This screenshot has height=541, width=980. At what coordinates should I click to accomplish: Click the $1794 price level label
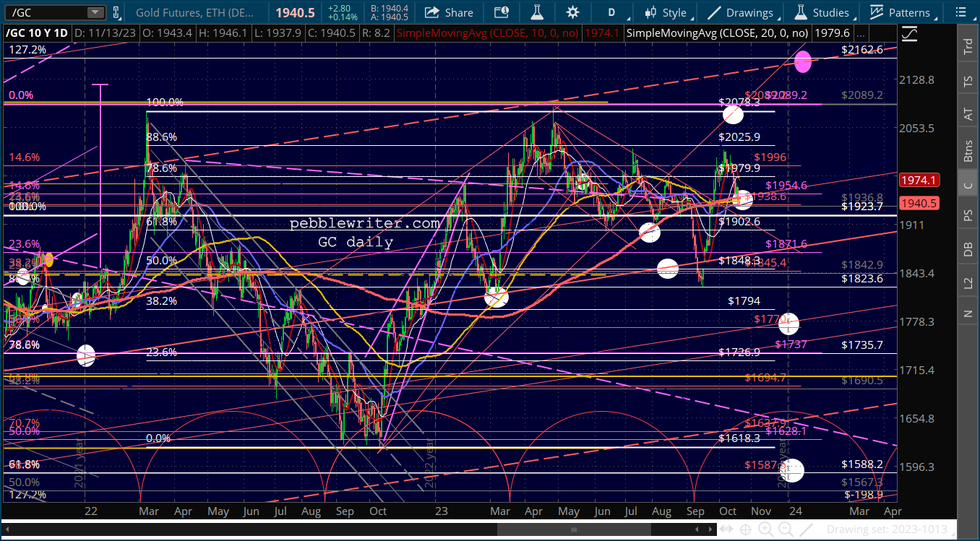click(744, 300)
